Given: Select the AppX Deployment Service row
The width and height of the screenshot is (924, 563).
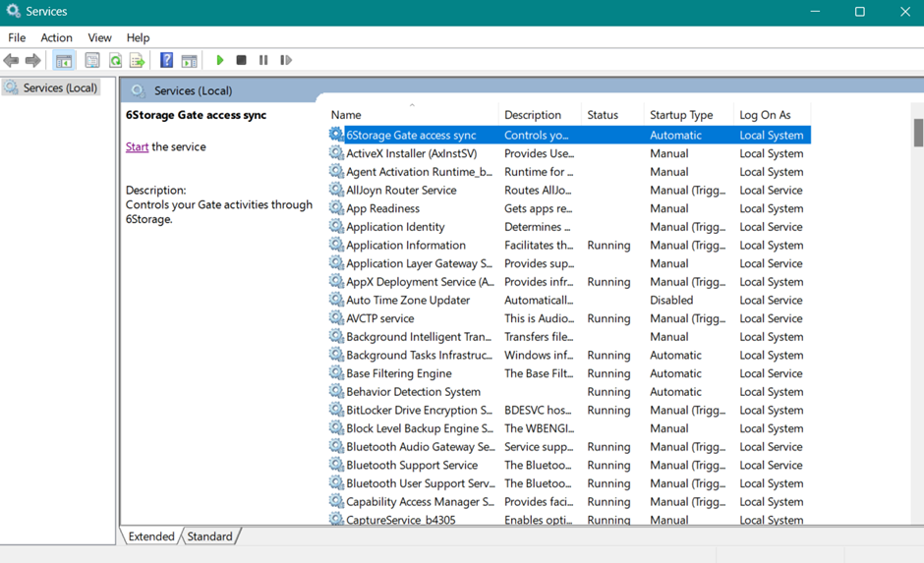Looking at the screenshot, I should coord(569,281).
